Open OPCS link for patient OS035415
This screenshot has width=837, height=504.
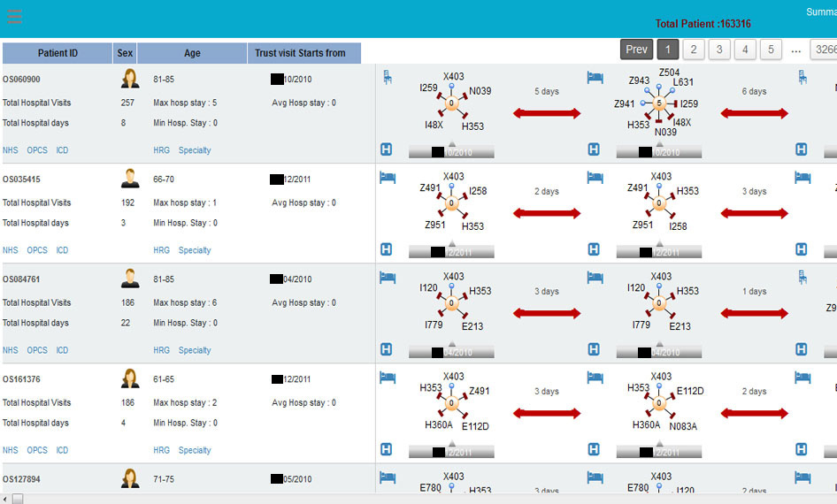tap(37, 250)
